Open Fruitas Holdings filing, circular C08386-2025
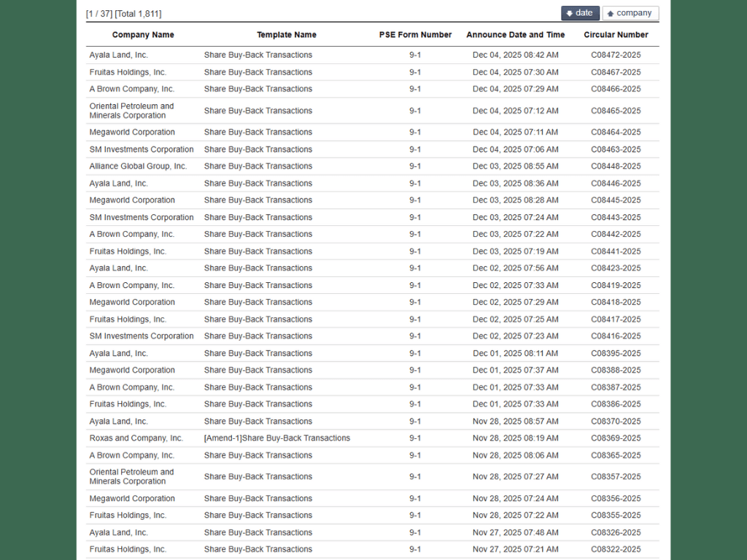Viewport: 747px width, 560px height. coord(258,404)
